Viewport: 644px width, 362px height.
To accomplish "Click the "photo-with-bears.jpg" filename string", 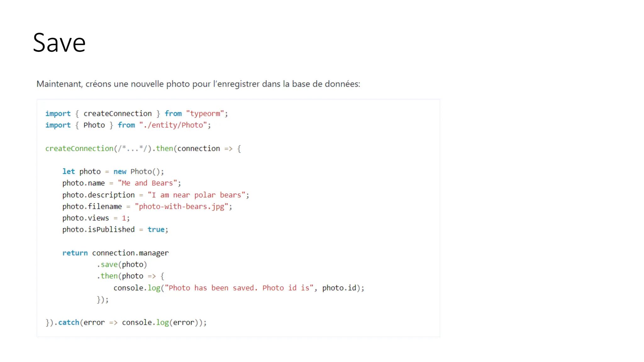I will click(x=181, y=206).
